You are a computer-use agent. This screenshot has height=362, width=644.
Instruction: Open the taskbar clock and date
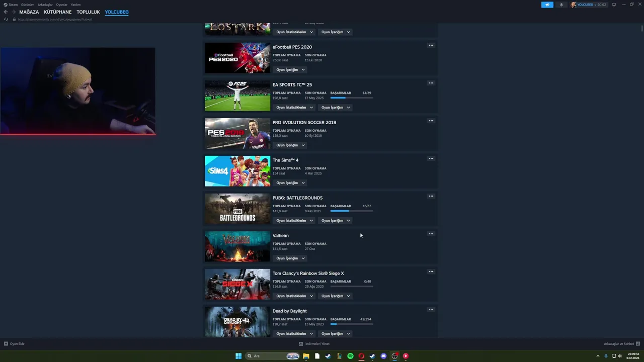coord(632,356)
